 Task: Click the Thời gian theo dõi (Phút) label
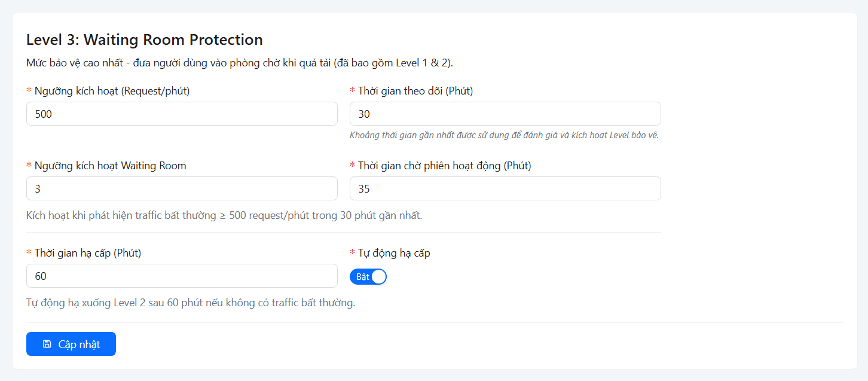coord(415,91)
